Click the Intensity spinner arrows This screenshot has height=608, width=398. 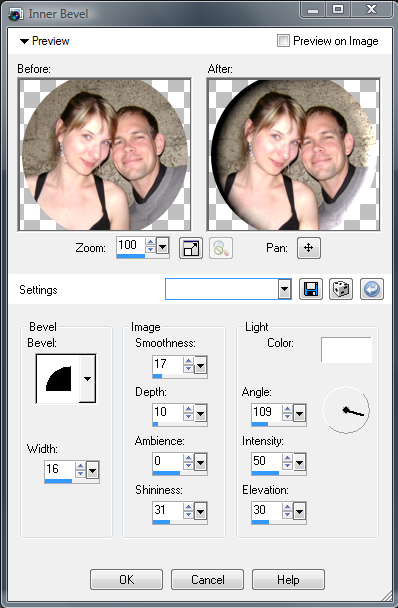287,461
